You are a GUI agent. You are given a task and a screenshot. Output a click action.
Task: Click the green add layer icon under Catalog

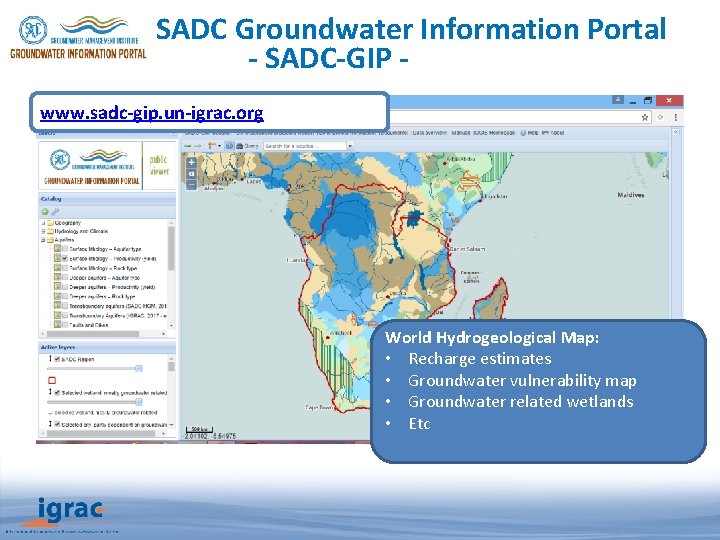click(x=45, y=212)
